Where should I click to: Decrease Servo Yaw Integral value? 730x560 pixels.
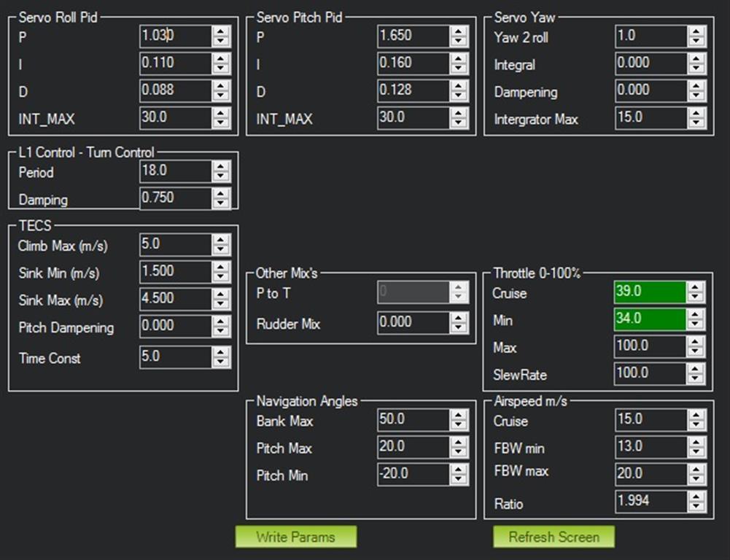697,69
